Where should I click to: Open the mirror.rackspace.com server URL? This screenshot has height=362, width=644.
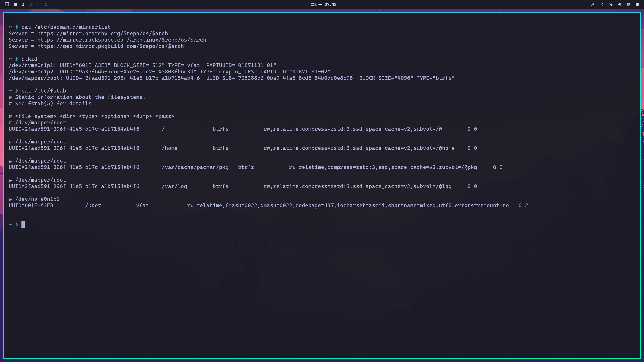[x=121, y=40]
